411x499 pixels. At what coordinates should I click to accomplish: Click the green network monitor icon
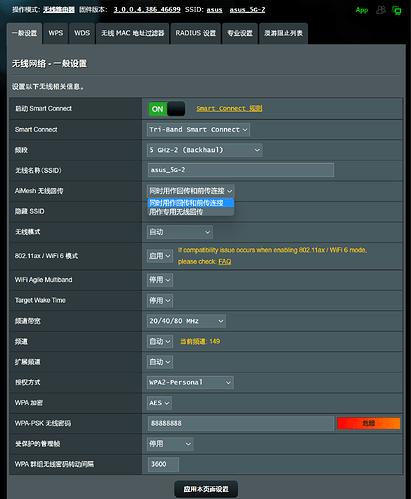397,10
